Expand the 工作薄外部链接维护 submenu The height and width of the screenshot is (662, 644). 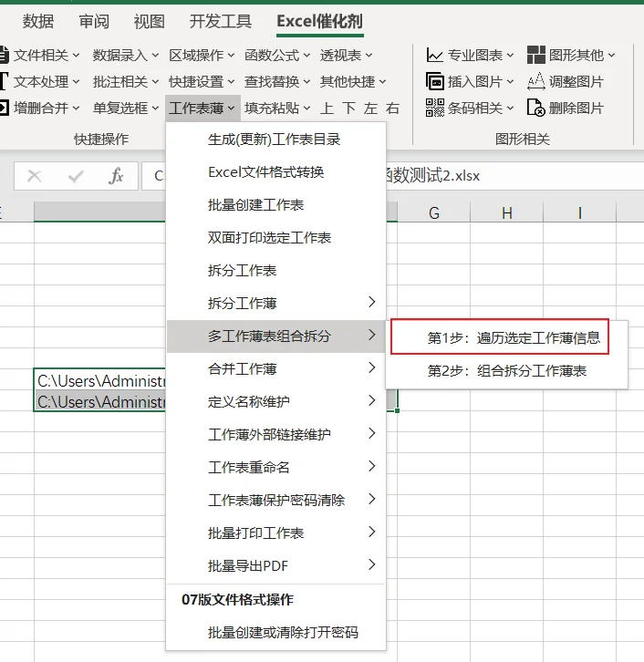point(275,434)
